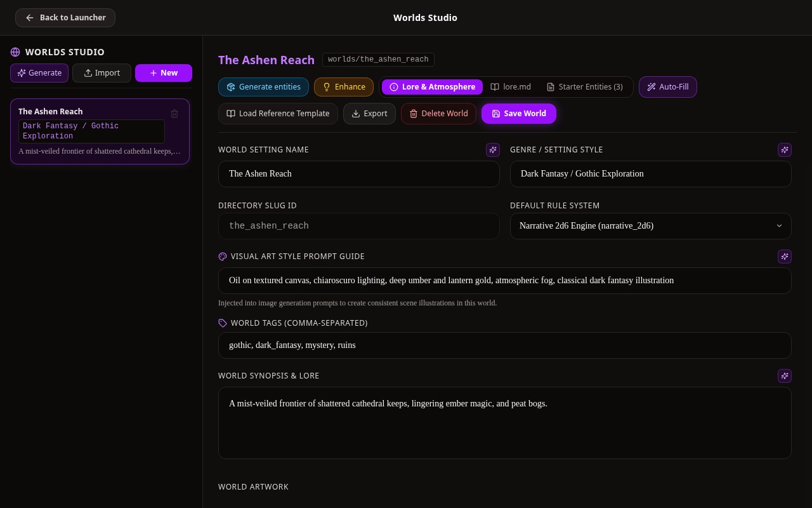Focus the Genre / Setting Style field
Image resolution: width=812 pixels, height=508 pixels.
tap(651, 174)
